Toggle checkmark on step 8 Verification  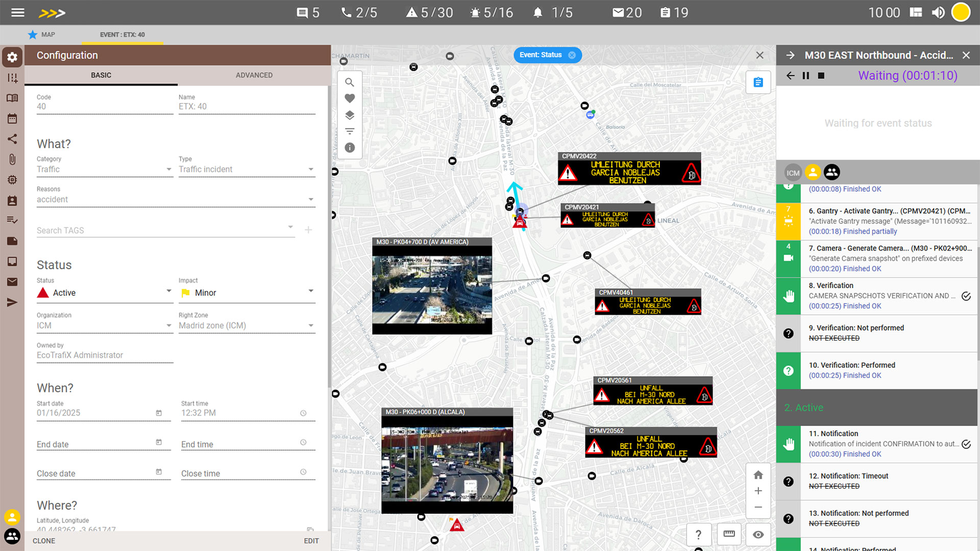point(966,296)
